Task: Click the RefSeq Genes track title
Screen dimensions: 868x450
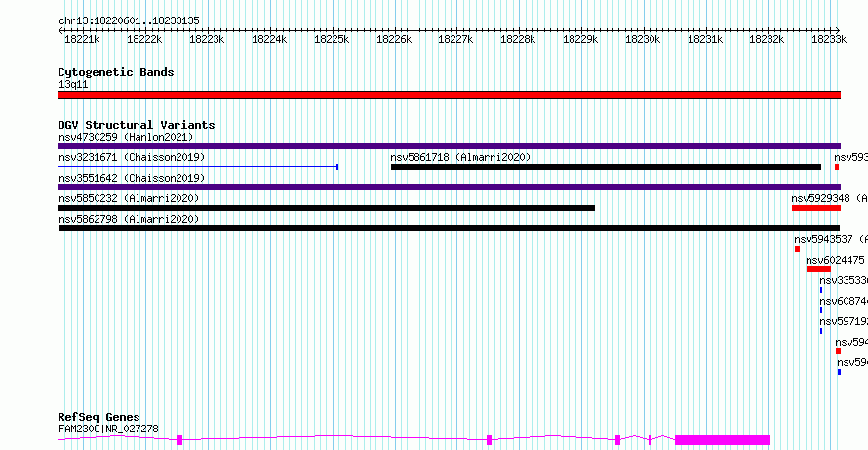Action: click(x=99, y=418)
